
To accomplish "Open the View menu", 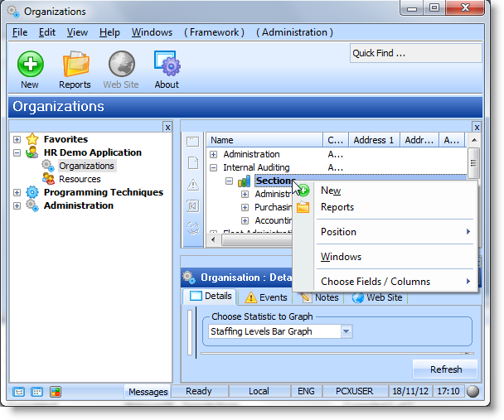I will 77,32.
